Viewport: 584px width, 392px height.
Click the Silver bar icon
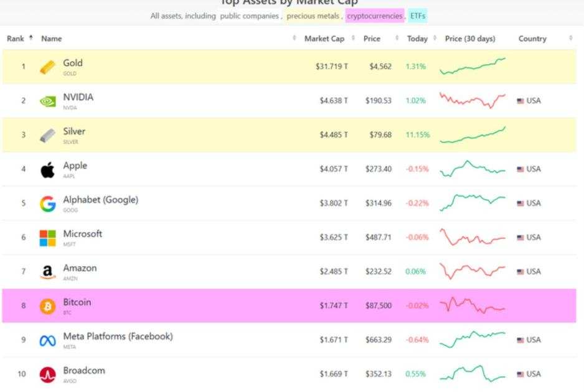[48, 135]
